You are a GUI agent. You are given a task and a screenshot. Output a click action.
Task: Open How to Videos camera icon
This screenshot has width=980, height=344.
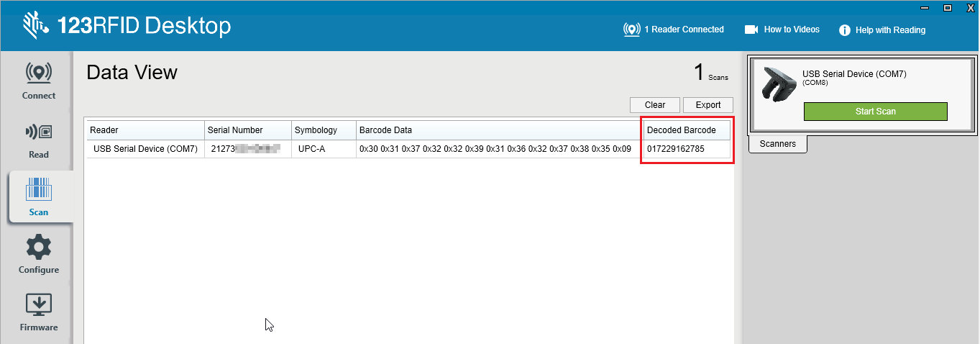(x=751, y=30)
